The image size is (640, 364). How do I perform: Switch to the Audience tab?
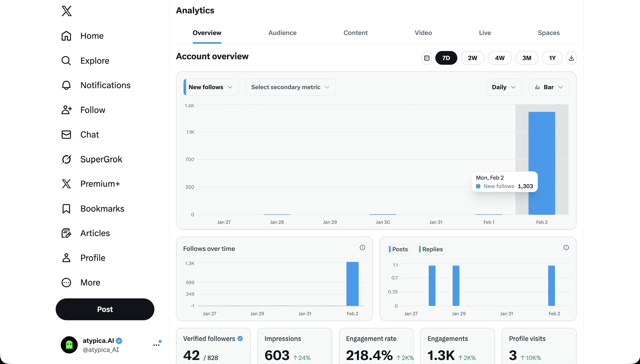[x=282, y=33]
